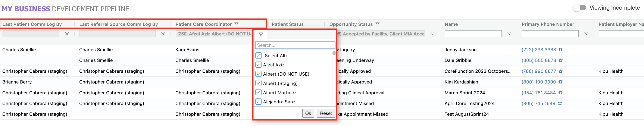Image resolution: width=644 pixels, height=126 pixels.
Task: Click filter icon under Last Patient Comm Log By
Action: click(67, 34)
